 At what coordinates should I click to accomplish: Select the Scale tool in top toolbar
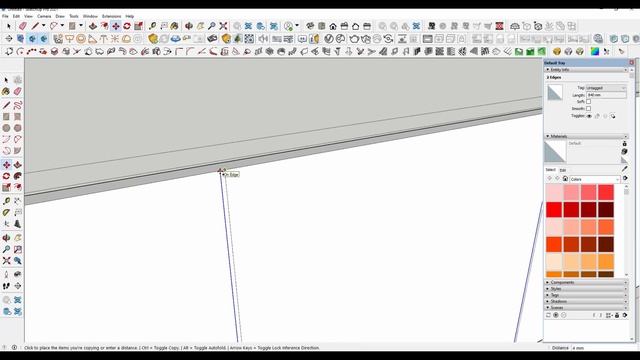[138, 26]
